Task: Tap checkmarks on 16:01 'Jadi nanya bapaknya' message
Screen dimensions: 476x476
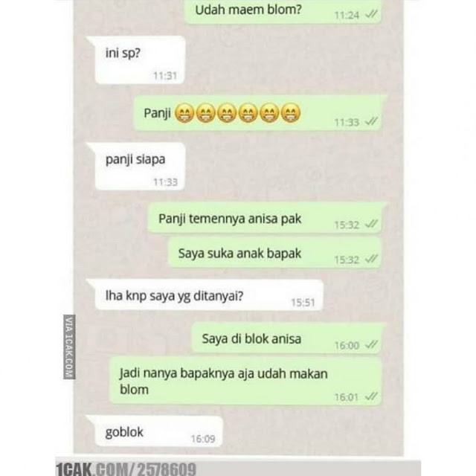Action: click(x=371, y=396)
